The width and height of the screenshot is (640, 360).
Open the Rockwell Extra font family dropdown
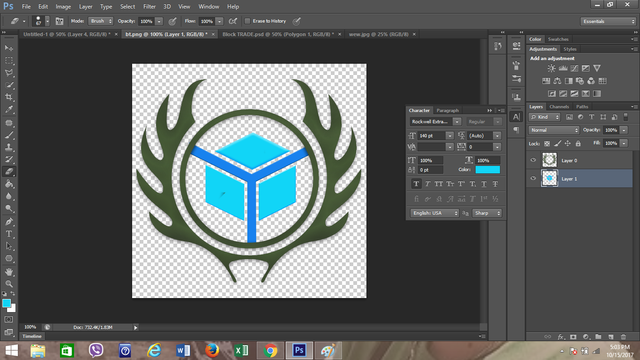436,122
